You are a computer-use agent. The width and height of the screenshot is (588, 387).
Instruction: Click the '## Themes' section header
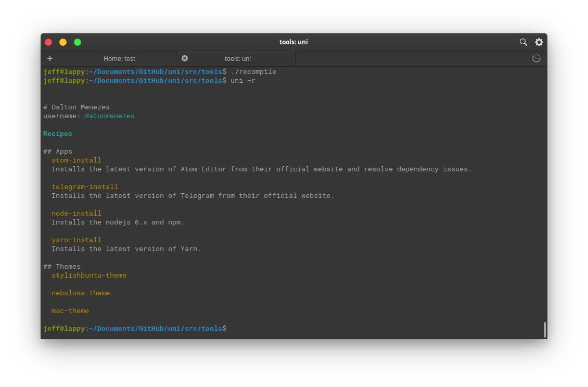(x=62, y=267)
